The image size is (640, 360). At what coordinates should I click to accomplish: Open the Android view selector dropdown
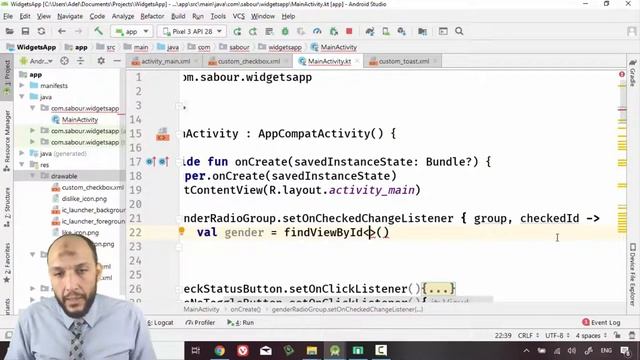tap(37, 61)
